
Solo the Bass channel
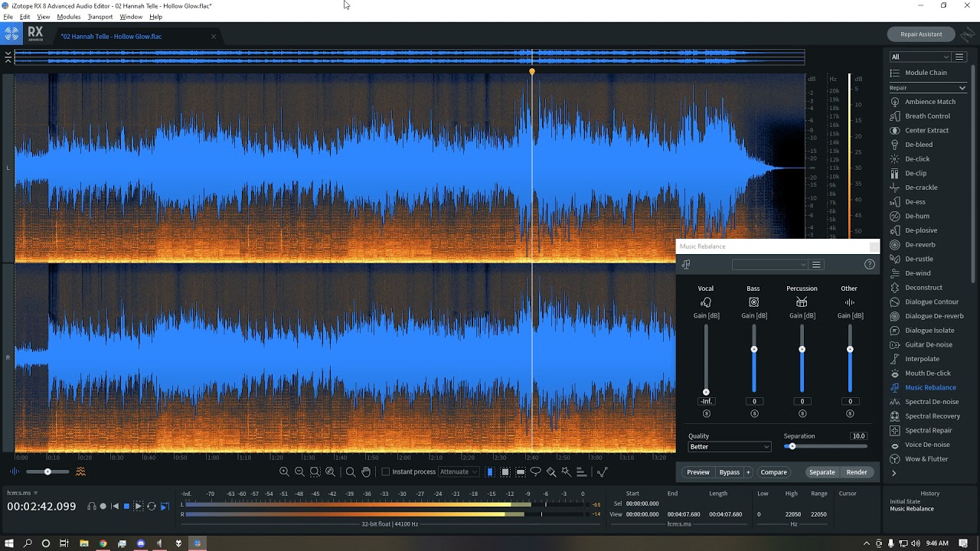pyautogui.click(x=754, y=414)
